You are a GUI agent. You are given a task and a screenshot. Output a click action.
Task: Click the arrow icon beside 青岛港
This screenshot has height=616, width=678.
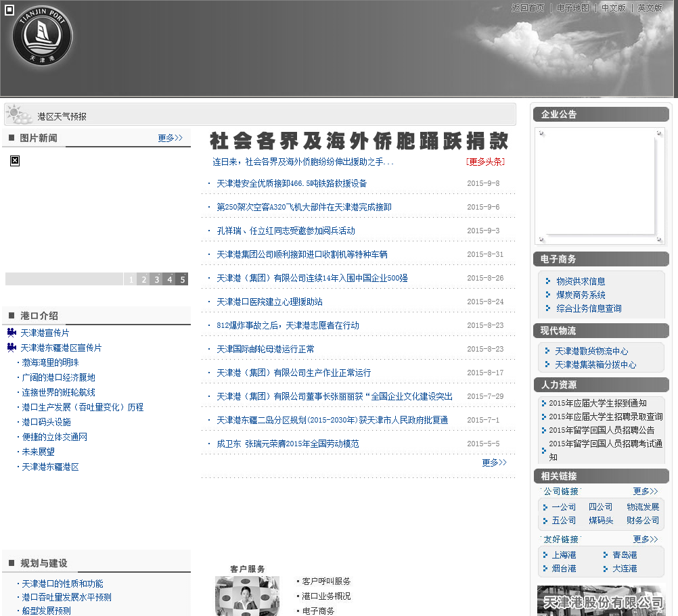[606, 554]
